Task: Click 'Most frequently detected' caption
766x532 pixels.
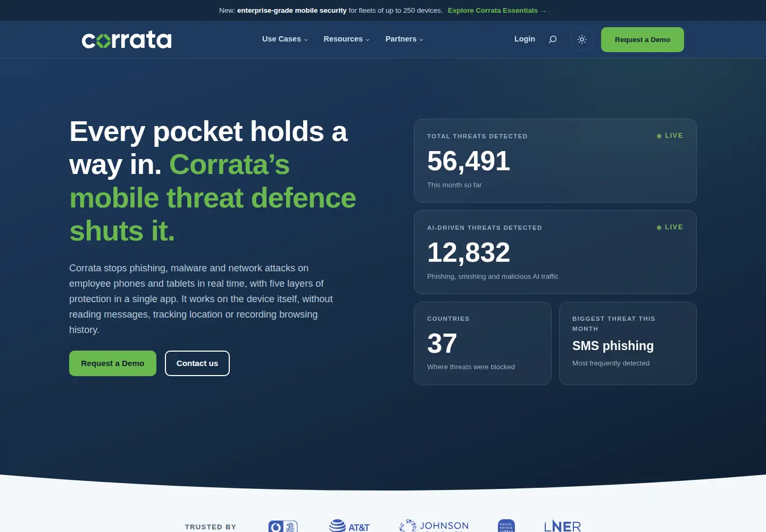Action: (611, 363)
